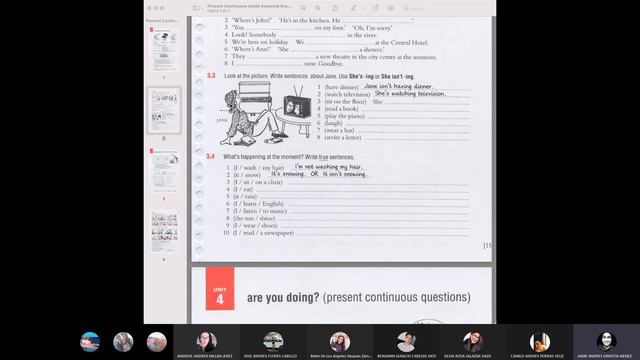Click answer 'I'm not washing my hair'

pos(328,167)
